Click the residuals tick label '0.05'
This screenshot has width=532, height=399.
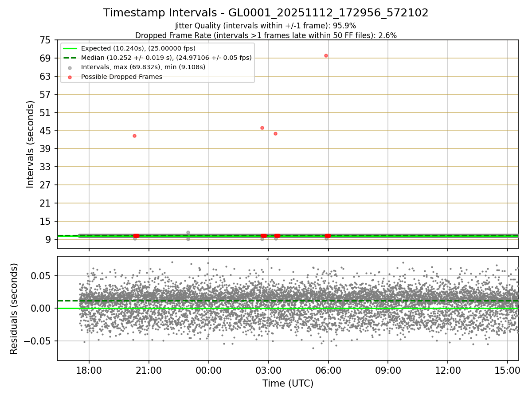[x=42, y=276]
